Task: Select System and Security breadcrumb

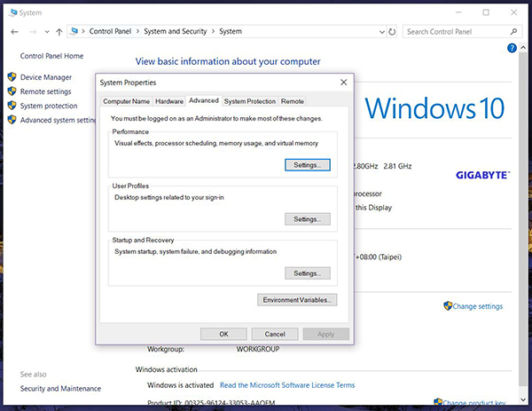Action: (x=175, y=31)
